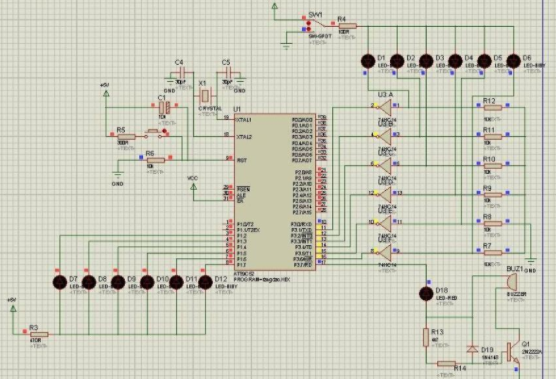Select resistor R6 near the GND symbol
Viewport: 556px width, 379px height.
[x=156, y=160]
